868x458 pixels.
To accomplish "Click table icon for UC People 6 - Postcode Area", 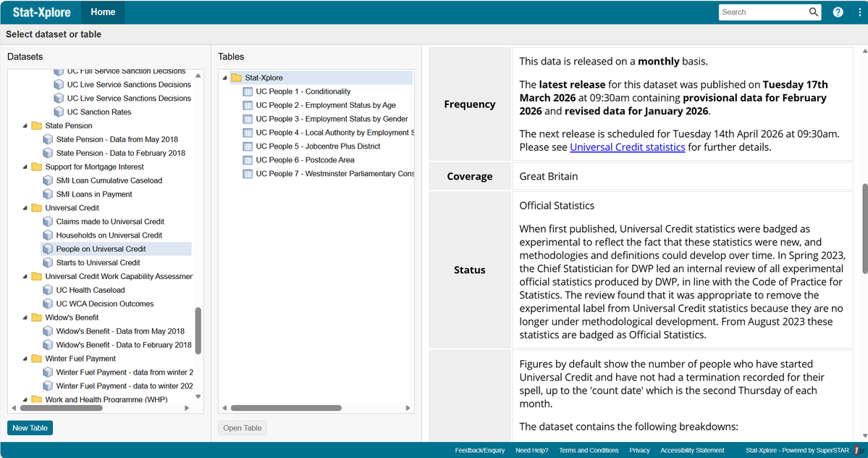I will (248, 160).
